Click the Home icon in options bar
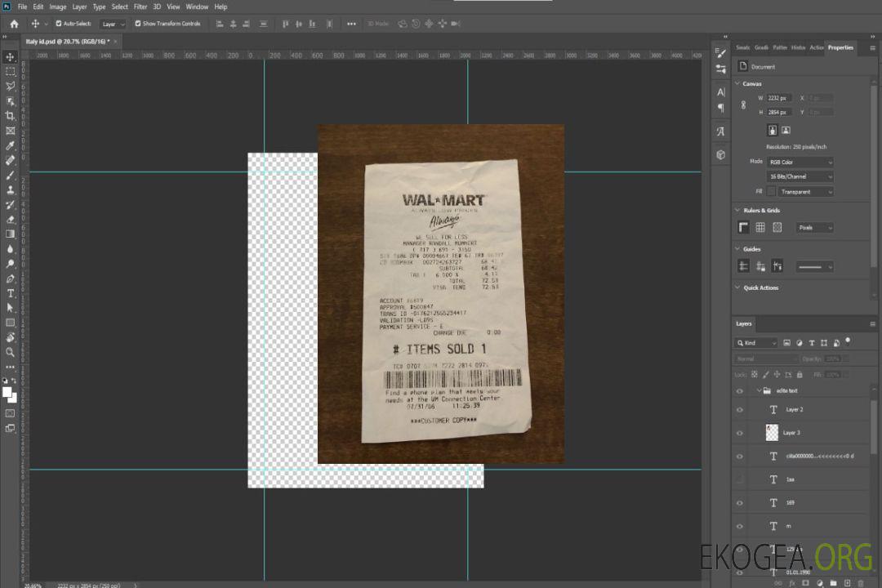The image size is (882, 588). (14, 24)
